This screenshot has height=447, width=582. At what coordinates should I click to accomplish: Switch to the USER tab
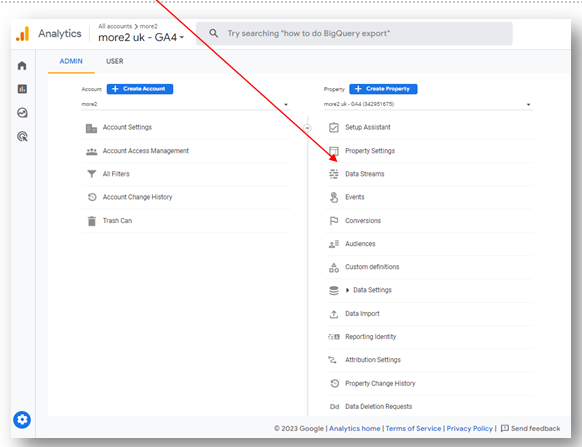coord(115,61)
